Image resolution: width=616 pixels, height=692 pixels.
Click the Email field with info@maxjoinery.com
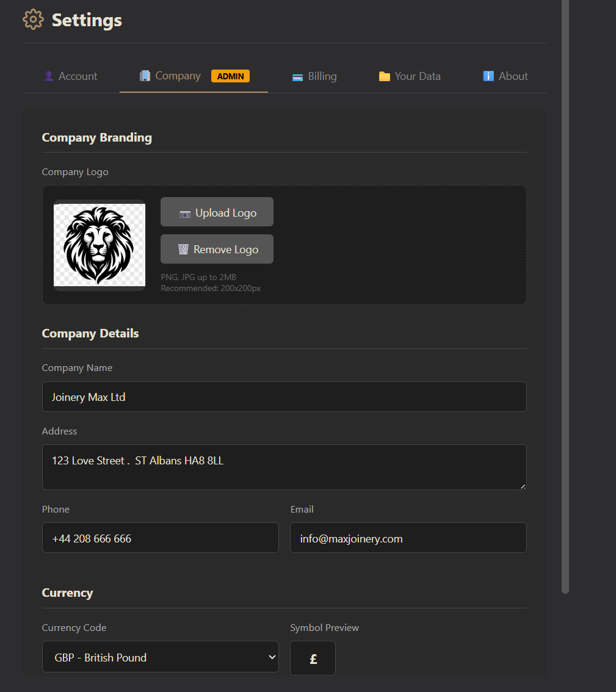click(408, 538)
